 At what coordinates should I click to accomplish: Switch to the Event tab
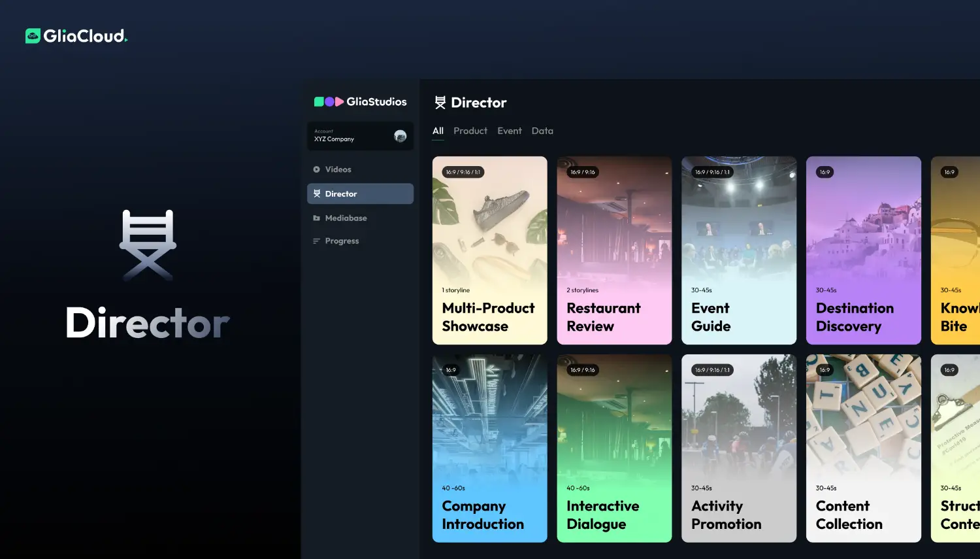(x=510, y=131)
